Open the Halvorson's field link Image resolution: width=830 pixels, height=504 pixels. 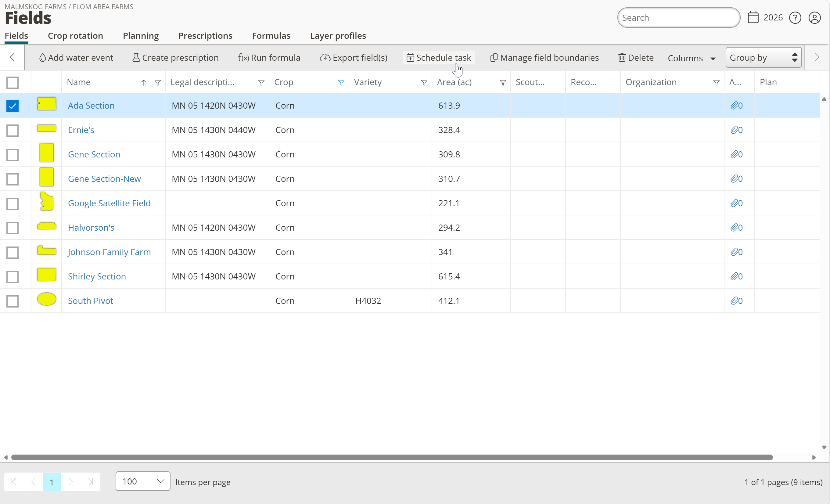pos(91,228)
